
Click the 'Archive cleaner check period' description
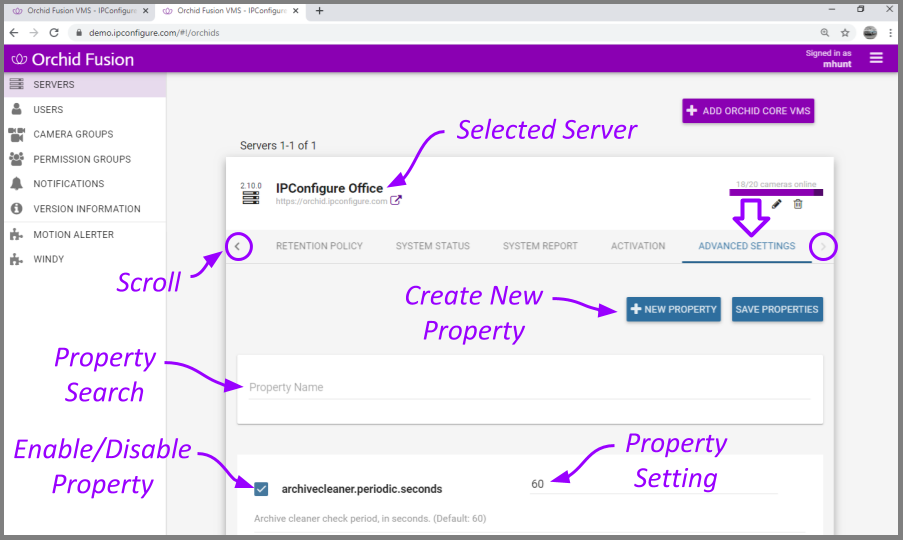click(370, 518)
